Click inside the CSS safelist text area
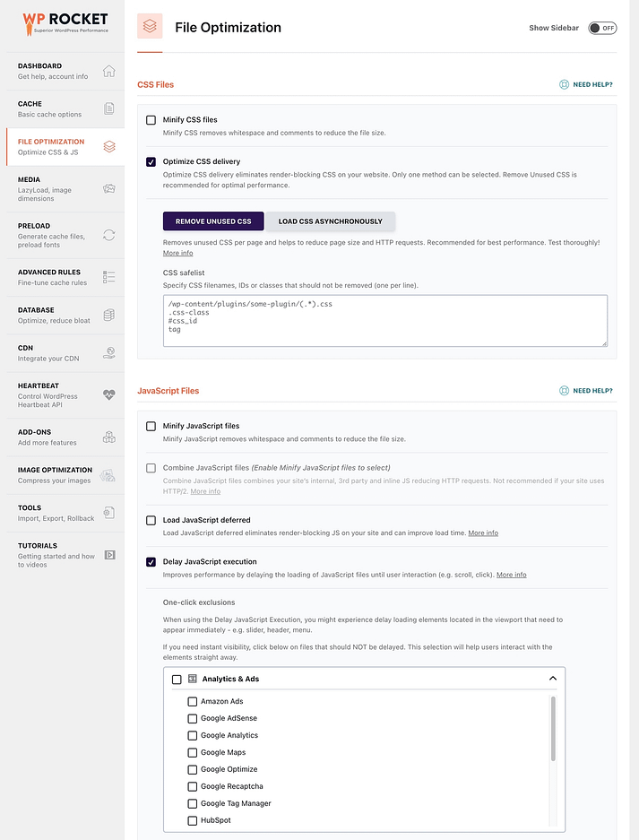Image resolution: width=639 pixels, height=840 pixels. pos(385,320)
